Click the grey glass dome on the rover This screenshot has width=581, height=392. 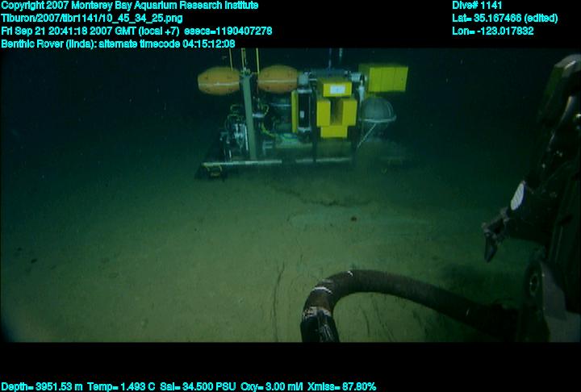[x=377, y=110]
